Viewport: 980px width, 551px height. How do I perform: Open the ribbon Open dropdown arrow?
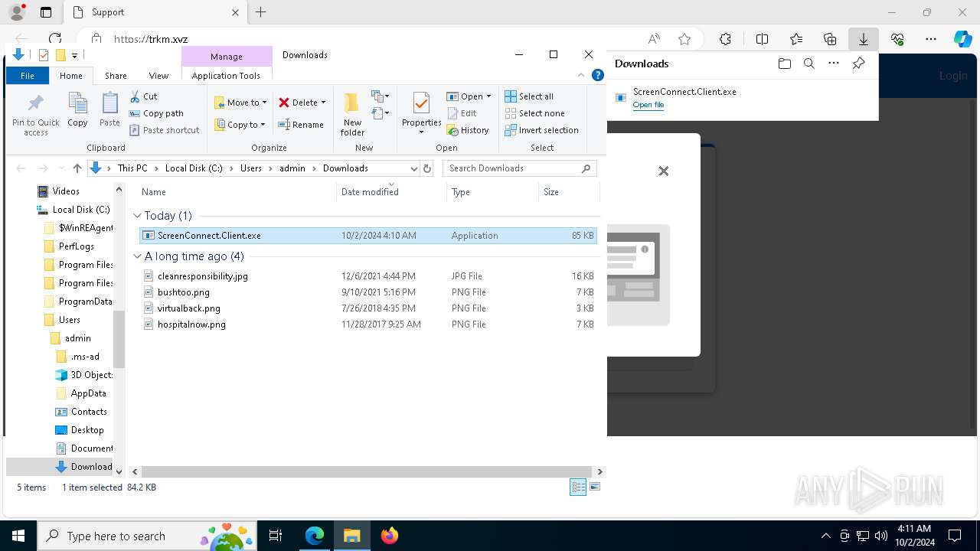(488, 96)
